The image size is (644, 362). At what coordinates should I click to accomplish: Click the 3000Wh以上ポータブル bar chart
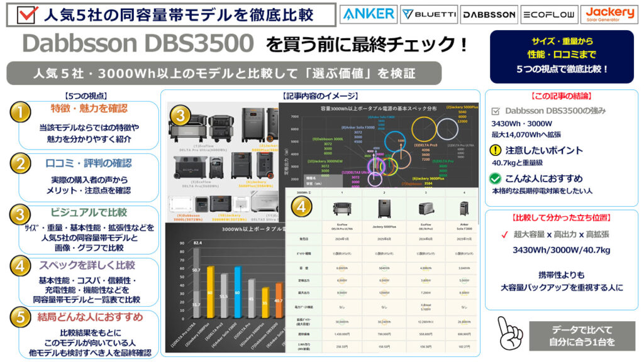coord(225,288)
